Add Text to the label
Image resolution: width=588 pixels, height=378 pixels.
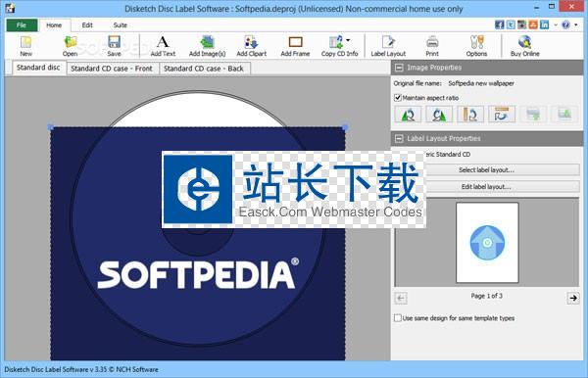click(163, 46)
